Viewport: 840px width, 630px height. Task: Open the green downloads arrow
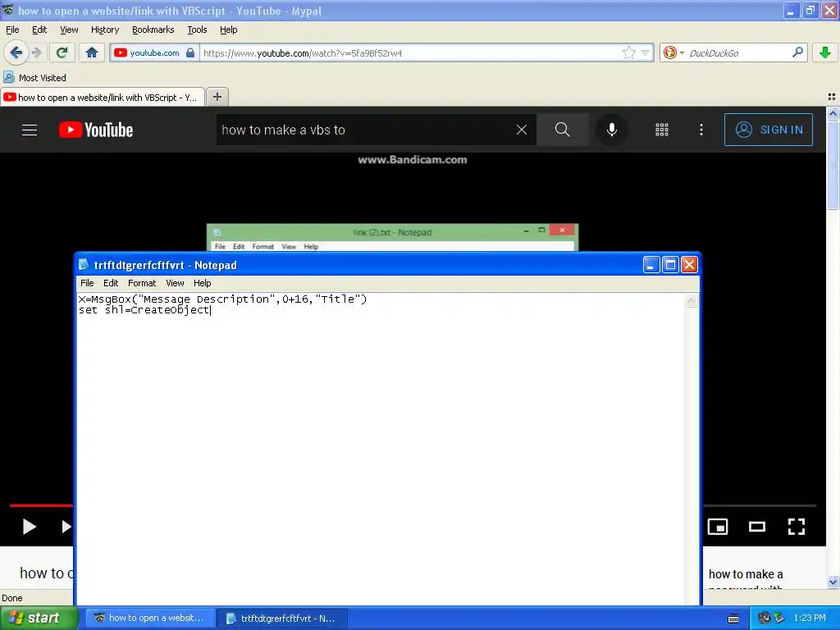pos(825,52)
